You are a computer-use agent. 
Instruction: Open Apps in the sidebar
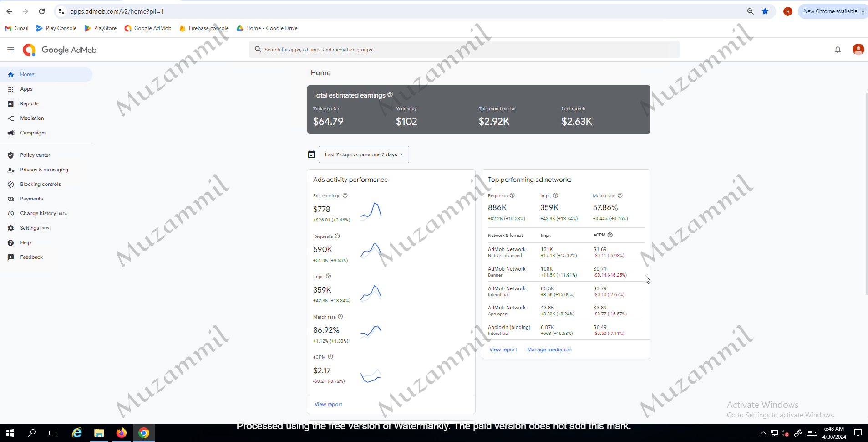pos(46,89)
